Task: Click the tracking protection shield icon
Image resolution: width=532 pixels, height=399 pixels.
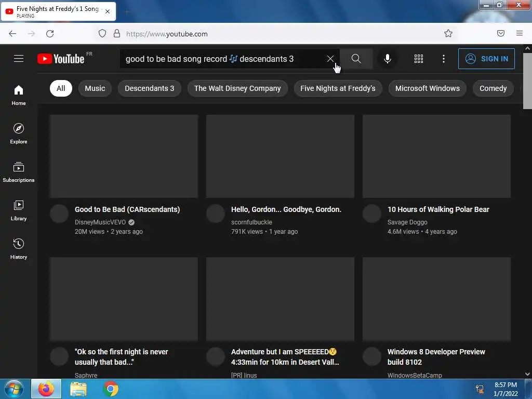Action: point(102,33)
